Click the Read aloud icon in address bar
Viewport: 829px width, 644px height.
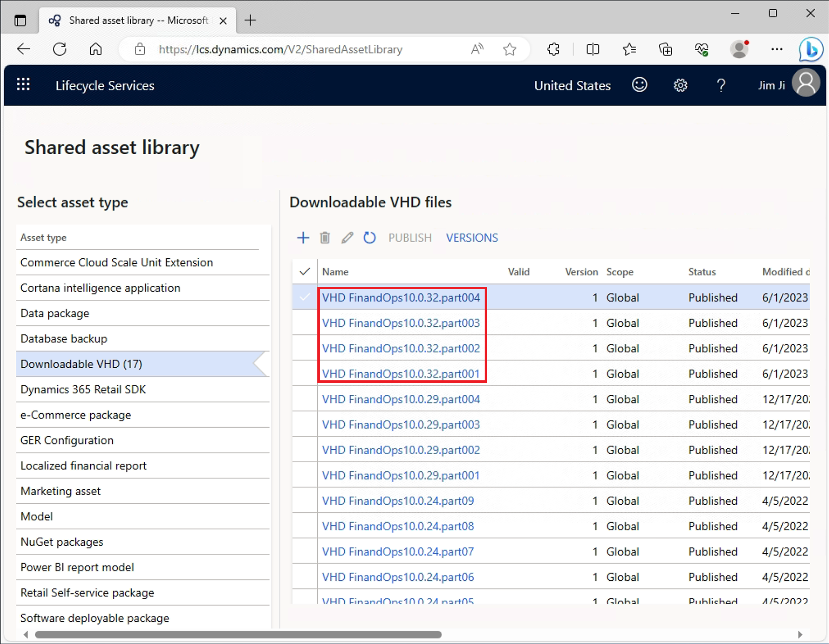click(x=477, y=49)
